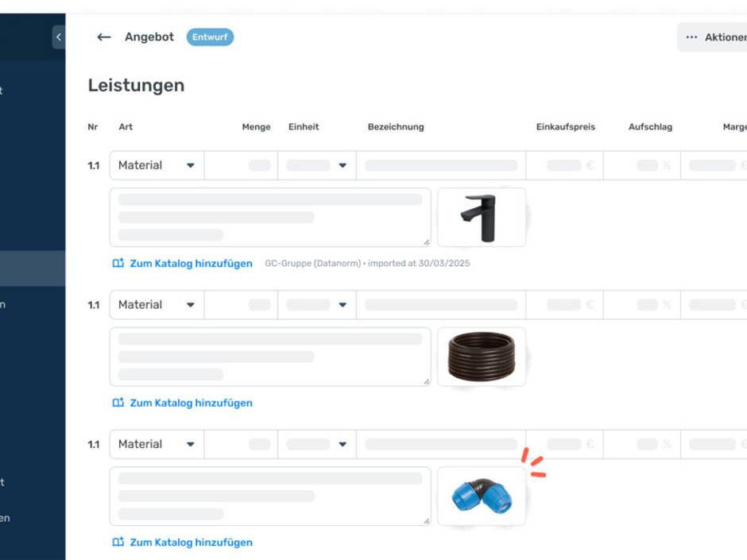
Task: Collapse the sidebar with the chevron button
Action: click(x=58, y=37)
